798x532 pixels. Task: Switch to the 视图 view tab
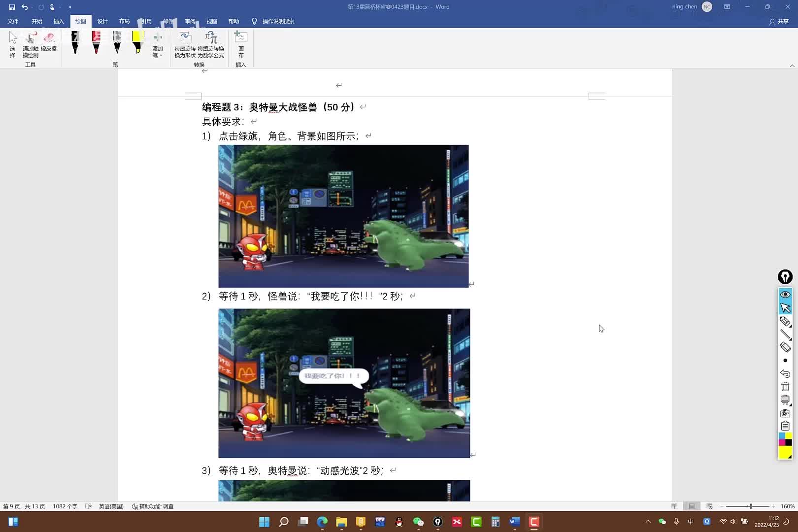click(212, 21)
